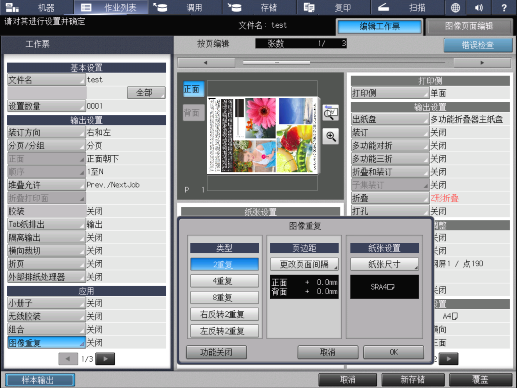Image resolution: width=517 pixels, height=388 pixels.
Task: Open Tab纸排出 tab paper output setting
Action: pos(46,224)
